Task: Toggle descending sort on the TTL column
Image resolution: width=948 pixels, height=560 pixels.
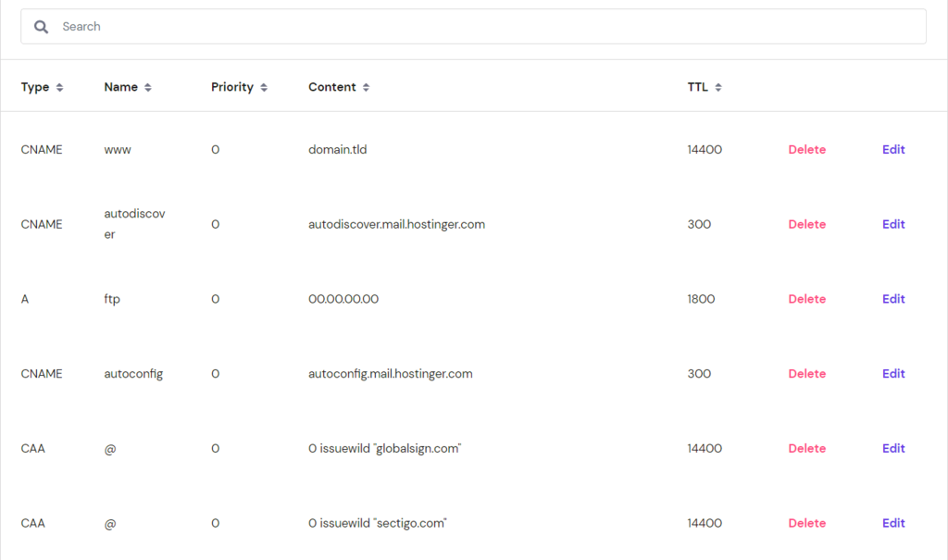Action: pos(720,86)
